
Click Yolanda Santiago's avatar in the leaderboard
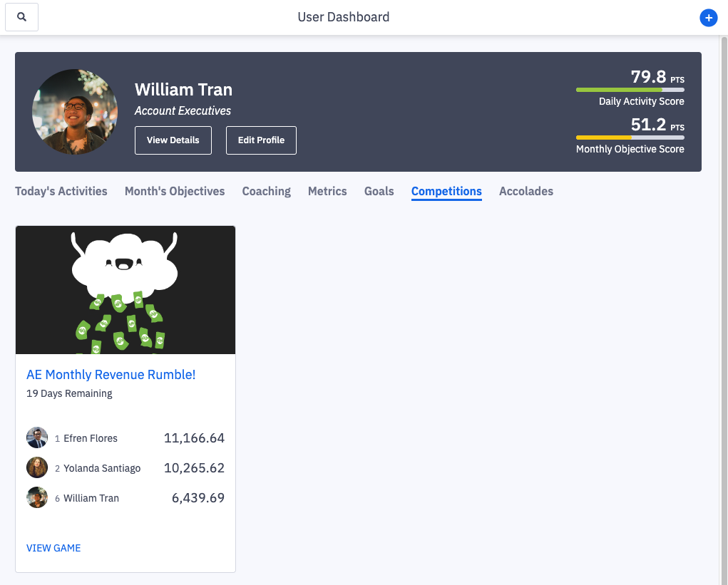(37, 467)
